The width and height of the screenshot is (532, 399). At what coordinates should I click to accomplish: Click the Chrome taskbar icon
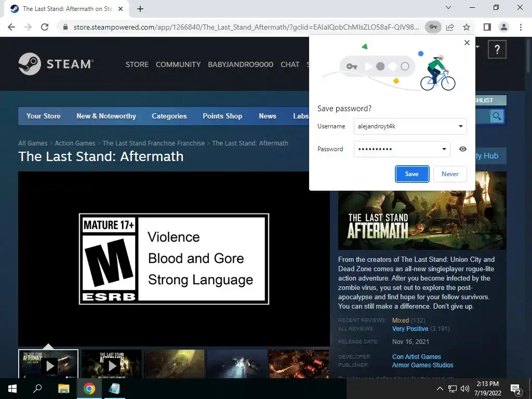coord(89,389)
